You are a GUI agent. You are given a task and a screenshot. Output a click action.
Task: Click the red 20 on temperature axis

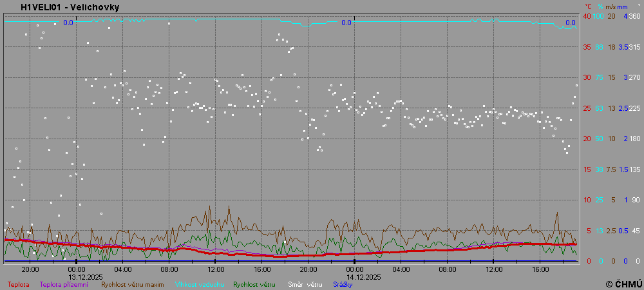587,139
